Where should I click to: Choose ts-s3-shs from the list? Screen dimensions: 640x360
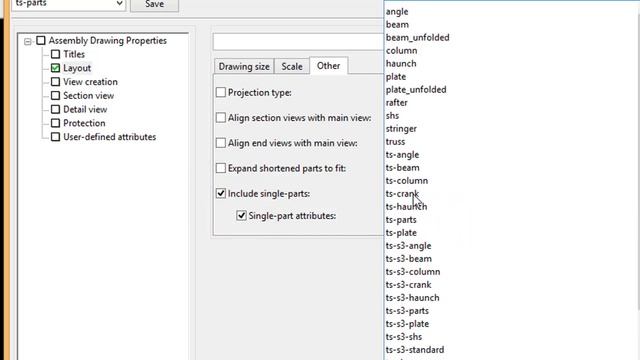click(x=404, y=337)
